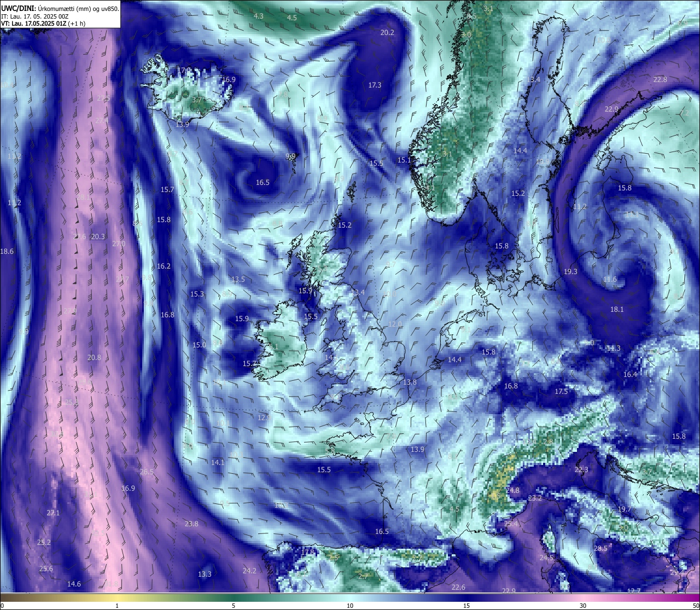Click the colorbar tick label '10'
This screenshot has height=610, width=700.
coord(350,606)
